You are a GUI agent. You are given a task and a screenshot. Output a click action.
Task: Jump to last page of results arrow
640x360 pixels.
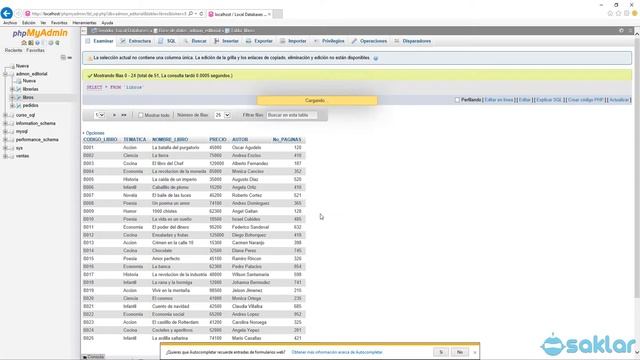[124, 115]
